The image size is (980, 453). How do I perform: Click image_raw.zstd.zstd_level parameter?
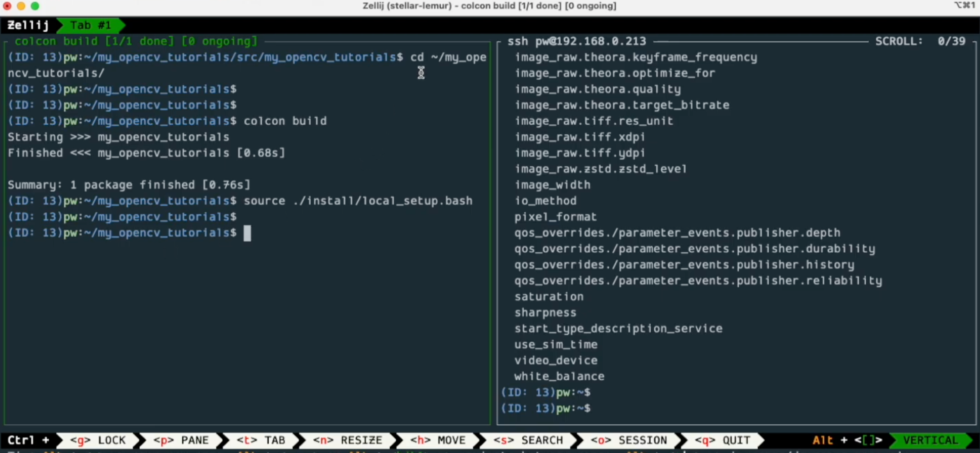tap(601, 169)
